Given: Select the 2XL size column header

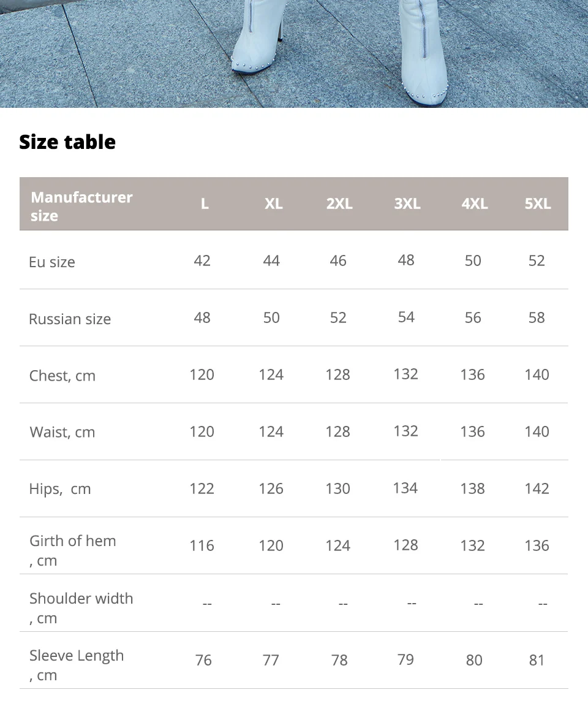Looking at the screenshot, I should click(340, 203).
